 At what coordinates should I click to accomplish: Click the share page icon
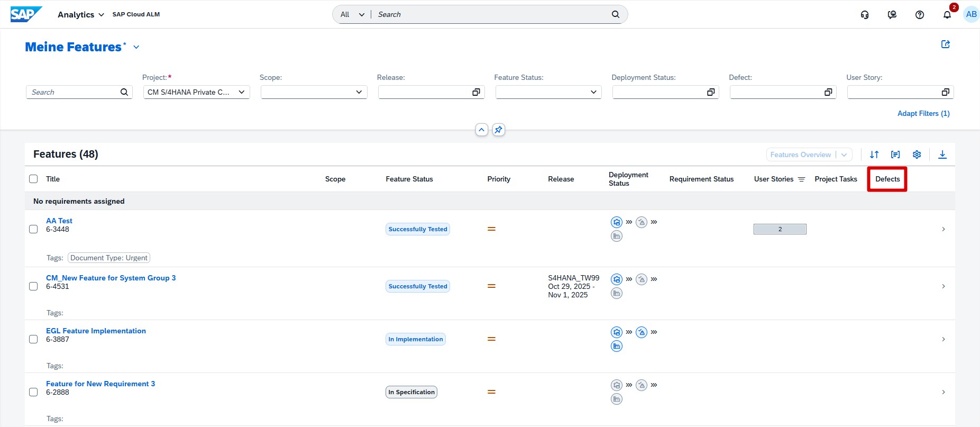945,44
